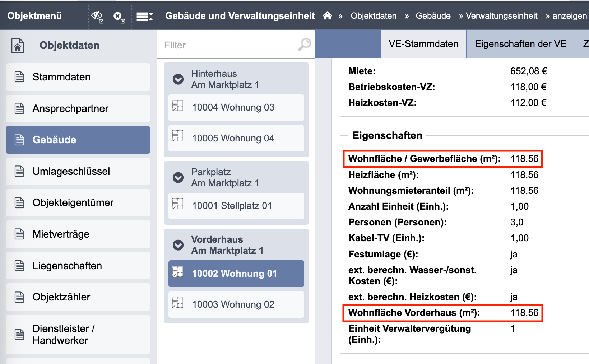Open Ansprechpartner menu entry
This screenshot has height=364, width=589.
coord(78,108)
